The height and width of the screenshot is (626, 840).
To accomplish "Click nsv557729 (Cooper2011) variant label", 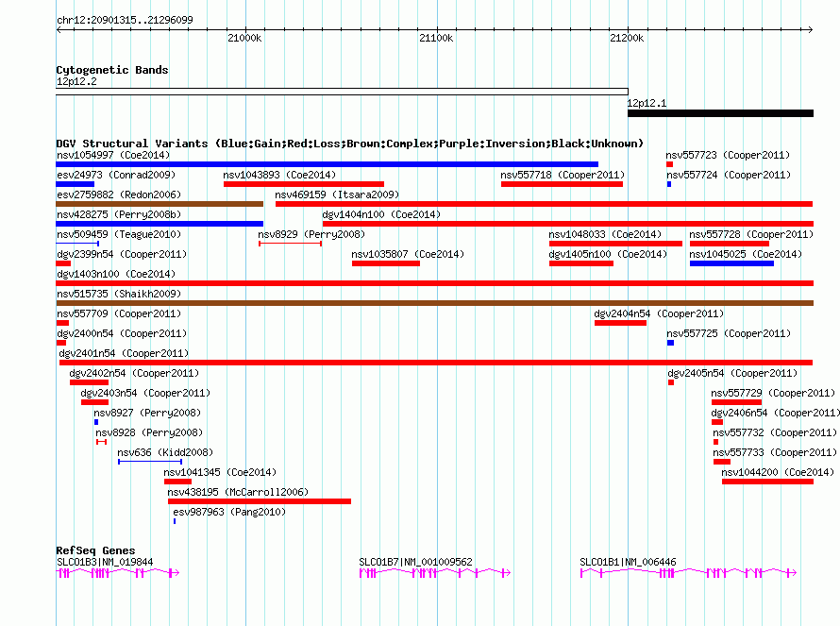I will (x=773, y=393).
